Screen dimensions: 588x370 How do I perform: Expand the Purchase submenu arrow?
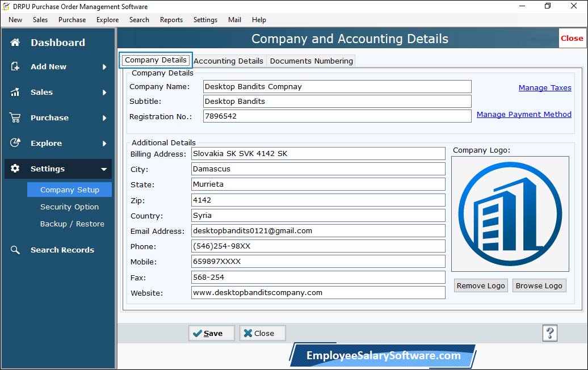(104, 117)
